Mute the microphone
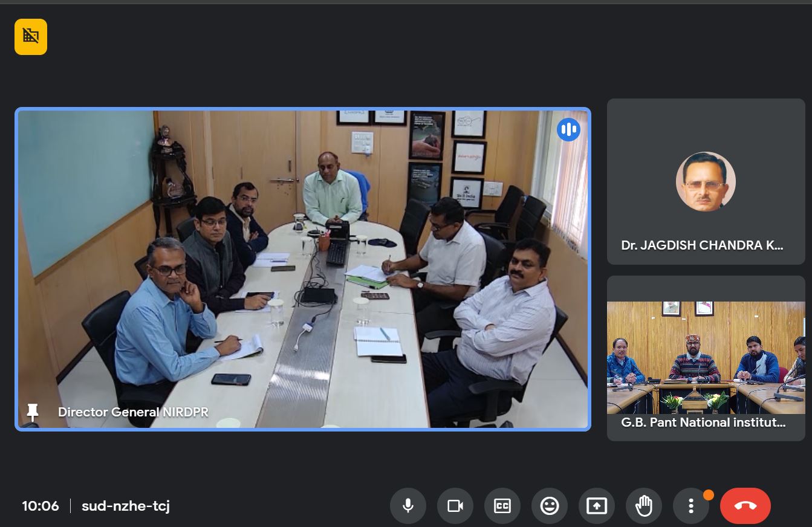The width and height of the screenshot is (812, 527). point(408,506)
